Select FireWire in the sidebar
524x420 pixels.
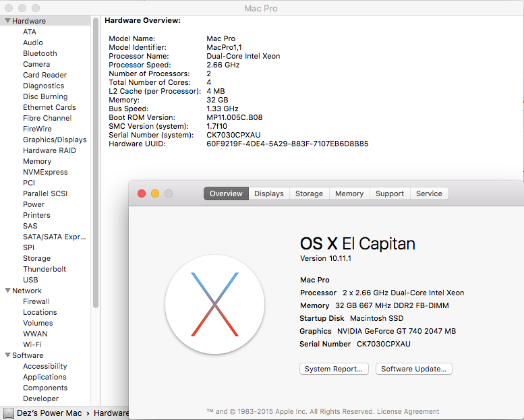(x=37, y=129)
